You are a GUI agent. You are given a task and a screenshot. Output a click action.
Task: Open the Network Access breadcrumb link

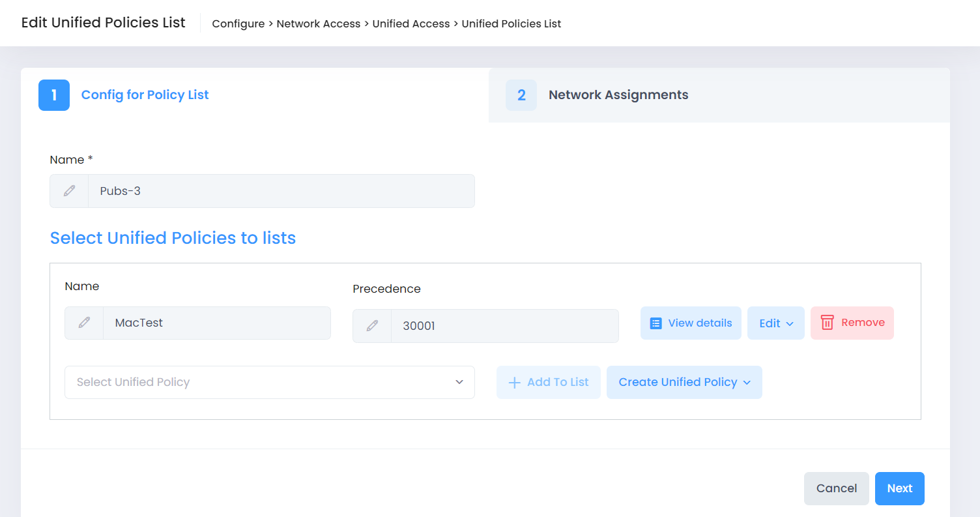pyautogui.click(x=318, y=24)
